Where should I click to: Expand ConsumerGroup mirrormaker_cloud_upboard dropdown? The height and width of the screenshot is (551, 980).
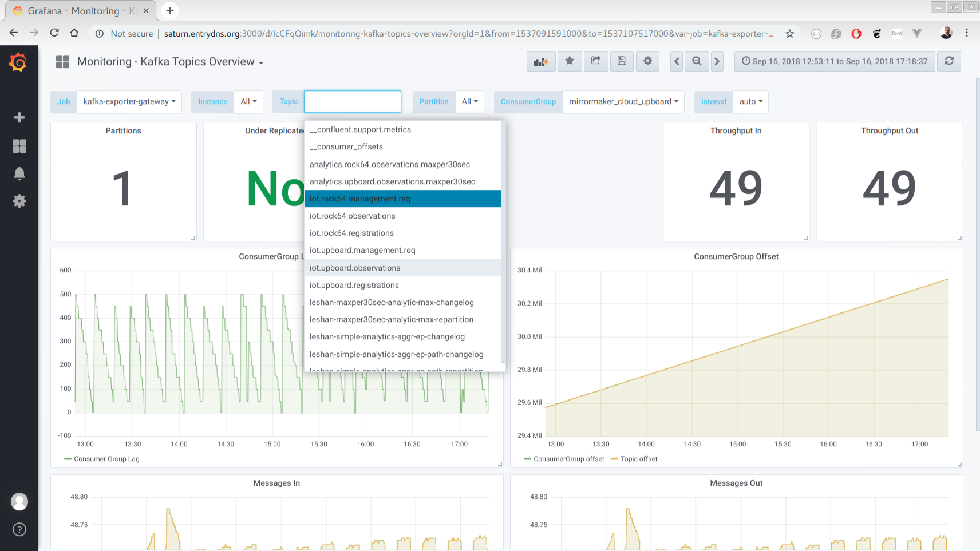coord(623,102)
